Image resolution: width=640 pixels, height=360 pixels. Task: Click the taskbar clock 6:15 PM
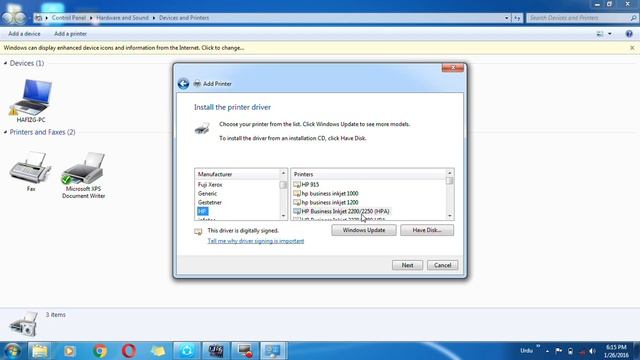point(616,347)
